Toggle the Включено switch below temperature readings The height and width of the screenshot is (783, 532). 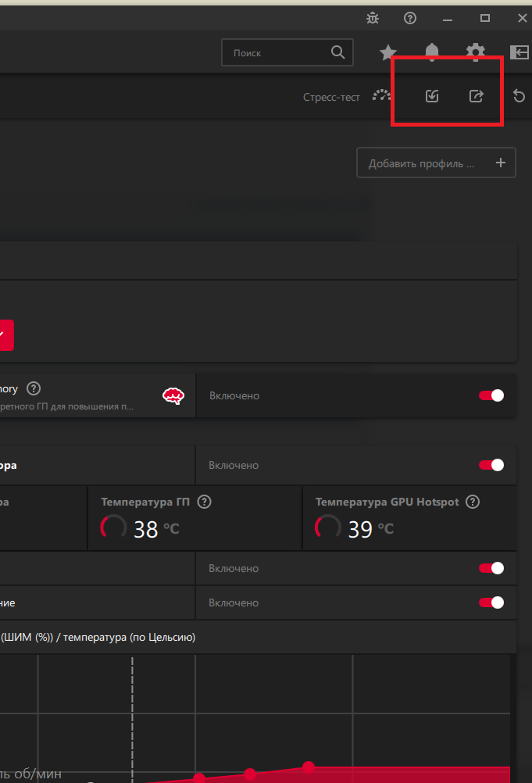click(x=491, y=568)
